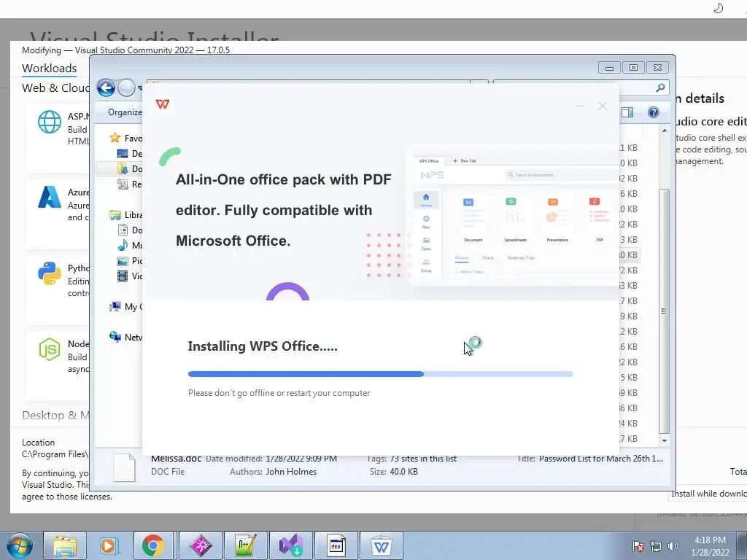Open the Documents library icon in the sidebar

(123, 230)
